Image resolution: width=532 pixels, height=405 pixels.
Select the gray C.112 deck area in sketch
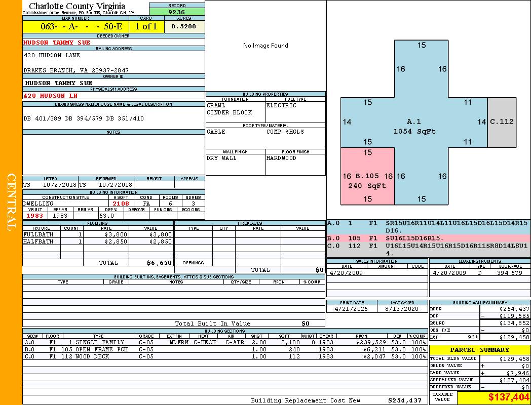click(502, 122)
